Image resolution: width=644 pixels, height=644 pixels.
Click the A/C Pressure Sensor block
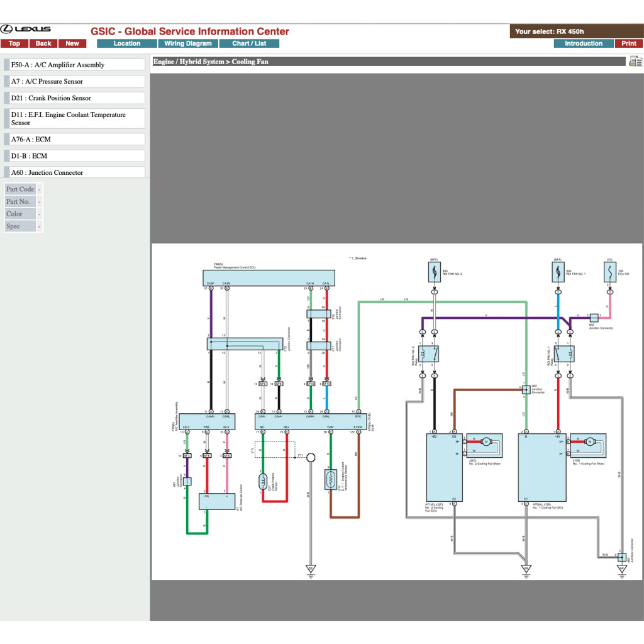tap(217, 501)
